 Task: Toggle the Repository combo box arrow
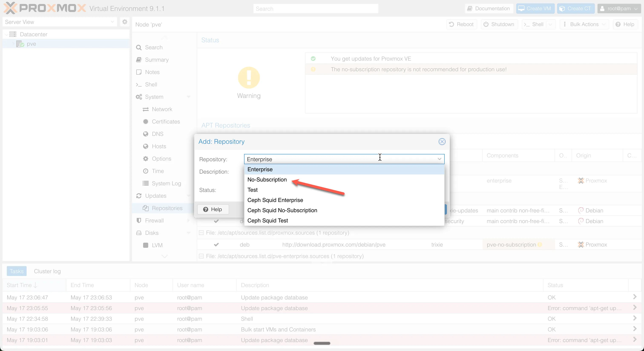[439, 159]
